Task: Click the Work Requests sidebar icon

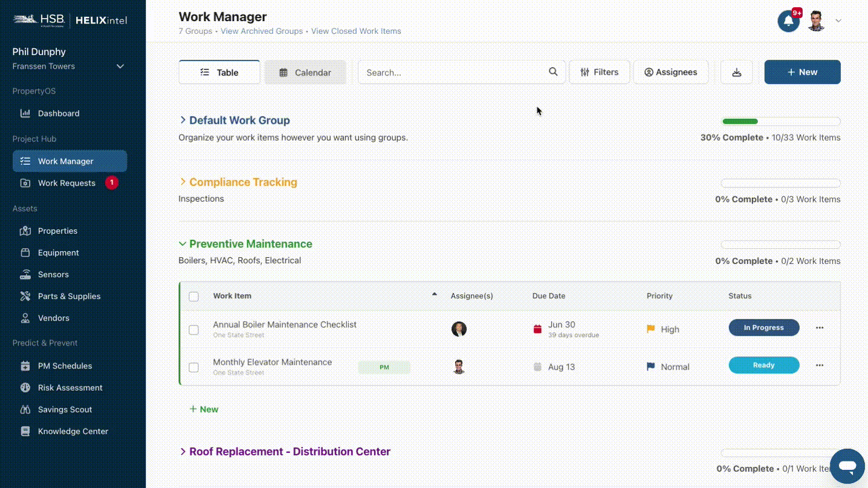Action: [x=25, y=183]
